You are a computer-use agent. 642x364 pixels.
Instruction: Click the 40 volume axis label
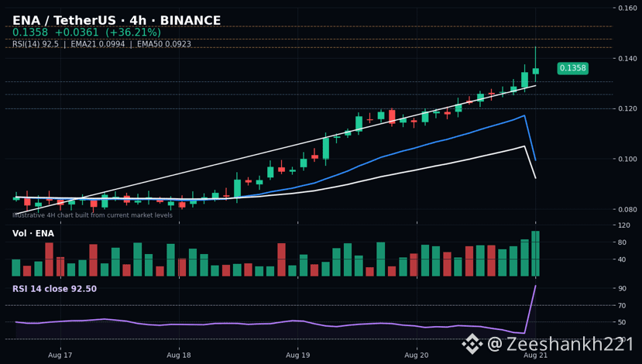[x=623, y=259]
